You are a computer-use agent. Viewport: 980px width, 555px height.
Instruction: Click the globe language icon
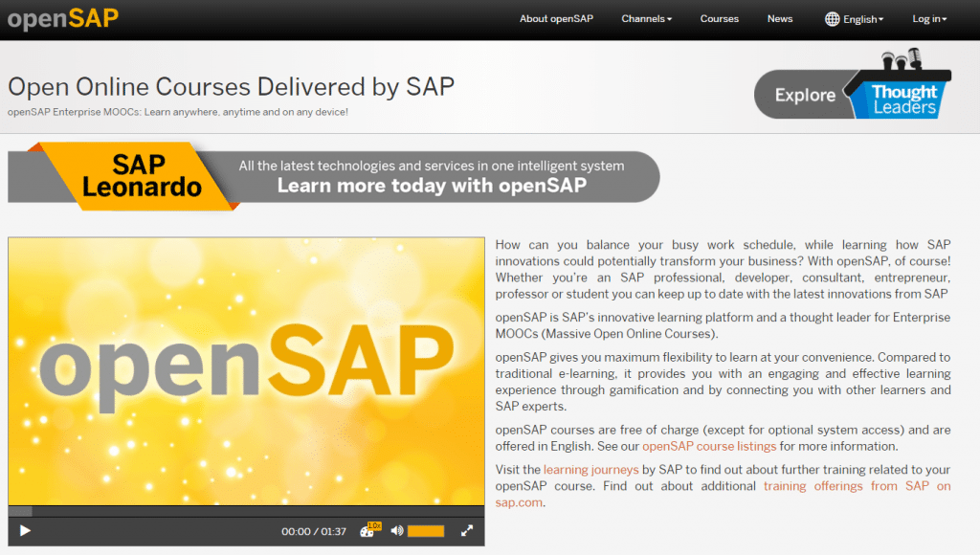[x=832, y=19]
